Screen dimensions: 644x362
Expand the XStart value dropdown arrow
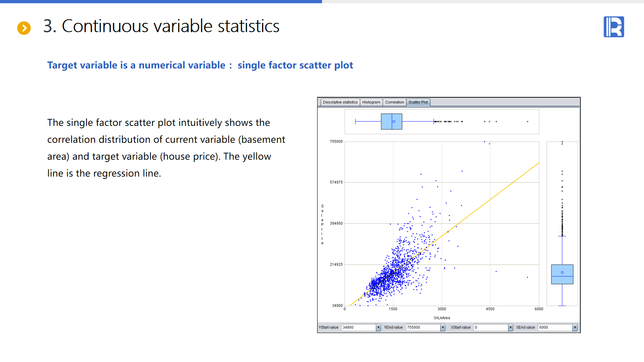point(510,327)
